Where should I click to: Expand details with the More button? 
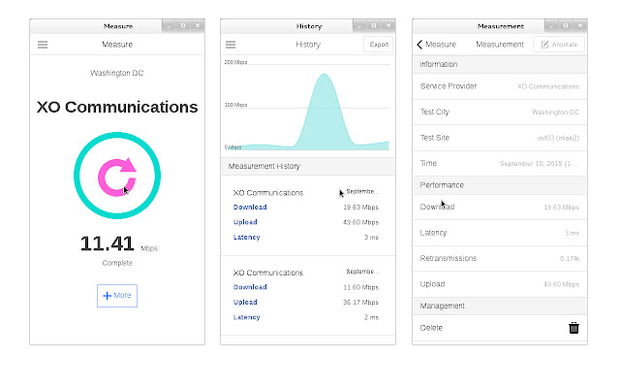[x=117, y=295]
